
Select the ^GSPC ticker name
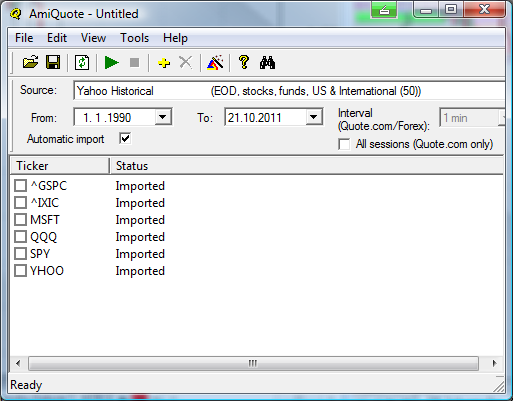pyautogui.click(x=49, y=186)
